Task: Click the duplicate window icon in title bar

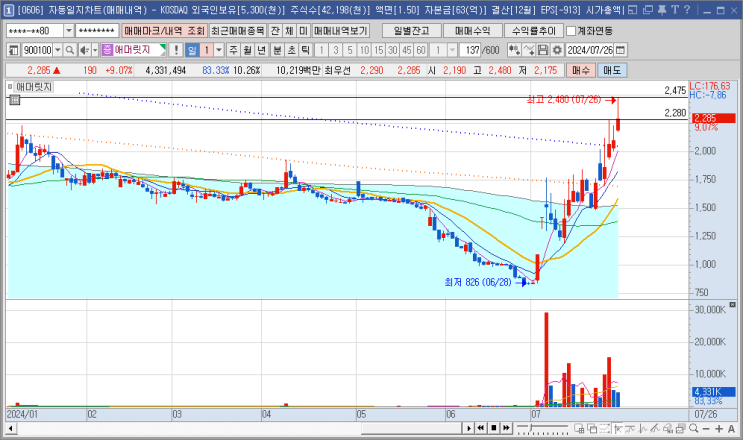Action: point(648,9)
